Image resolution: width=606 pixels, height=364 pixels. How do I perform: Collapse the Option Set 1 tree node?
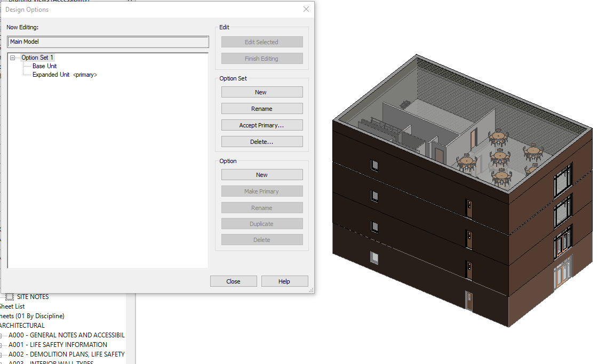(12, 57)
